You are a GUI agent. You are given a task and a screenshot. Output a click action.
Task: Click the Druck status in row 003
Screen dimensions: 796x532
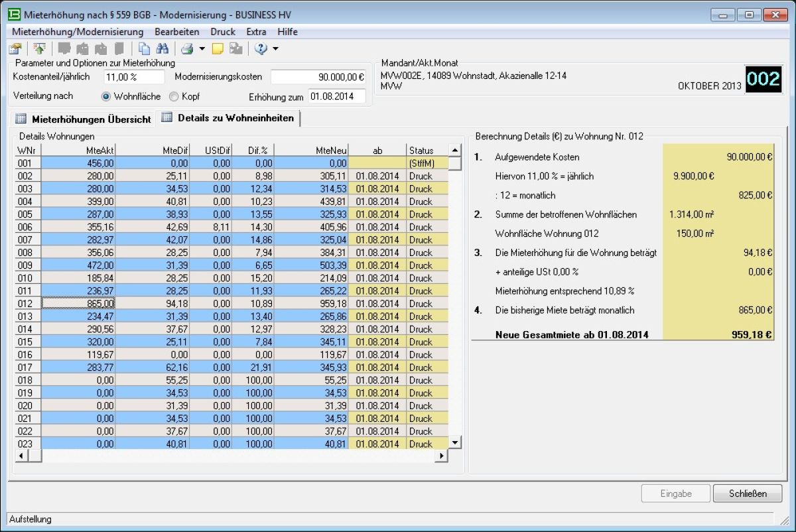(427, 188)
